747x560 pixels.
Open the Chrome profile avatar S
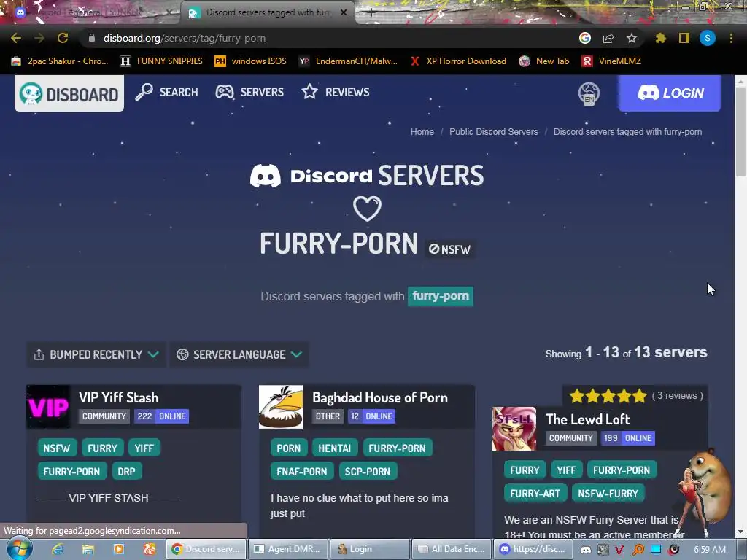(708, 38)
